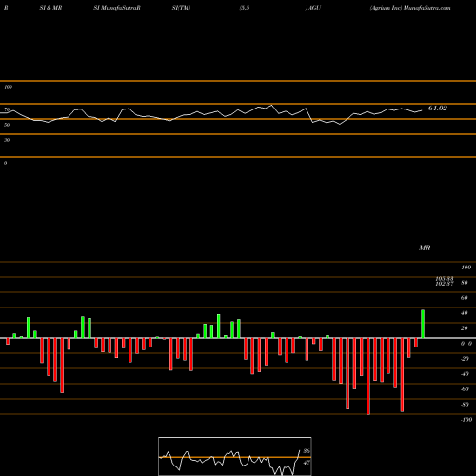Click the value 36 in mini chart
476x476 pixels.
pos(307,451)
